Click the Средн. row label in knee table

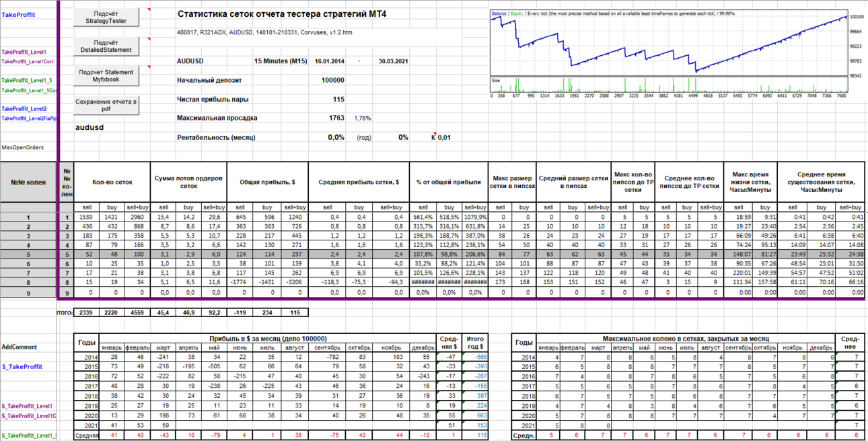pyautogui.click(x=525, y=436)
